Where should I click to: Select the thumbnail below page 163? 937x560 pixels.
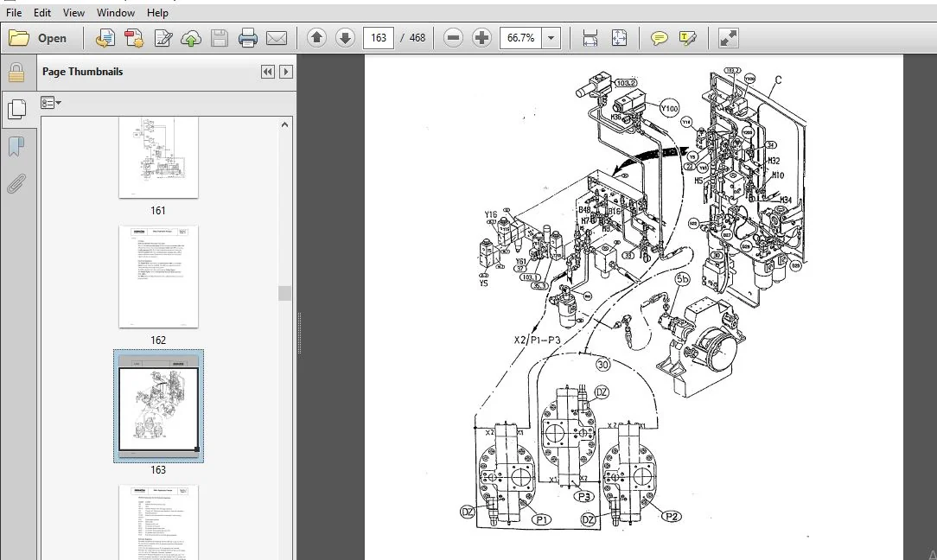click(x=158, y=522)
